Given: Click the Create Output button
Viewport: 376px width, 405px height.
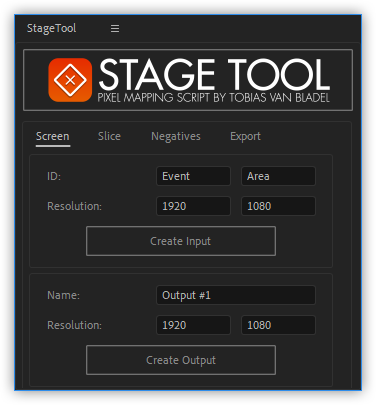Looking at the screenshot, I should click(x=181, y=360).
